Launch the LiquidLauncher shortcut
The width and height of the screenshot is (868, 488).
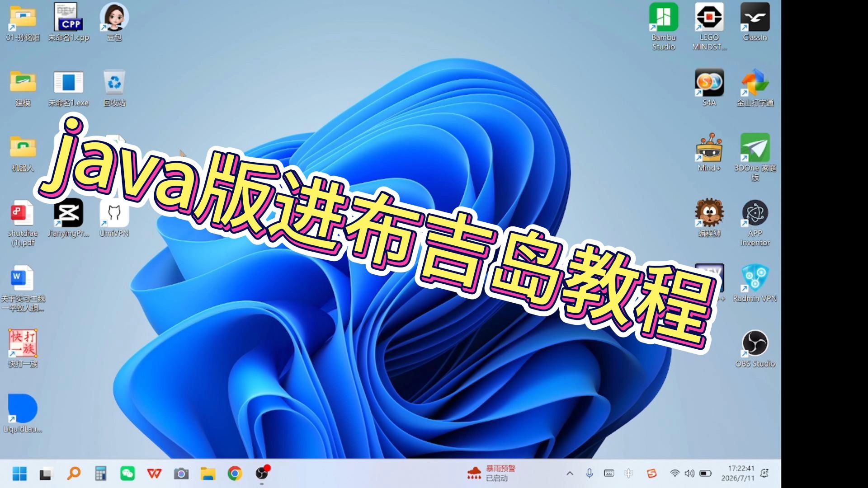tap(23, 413)
